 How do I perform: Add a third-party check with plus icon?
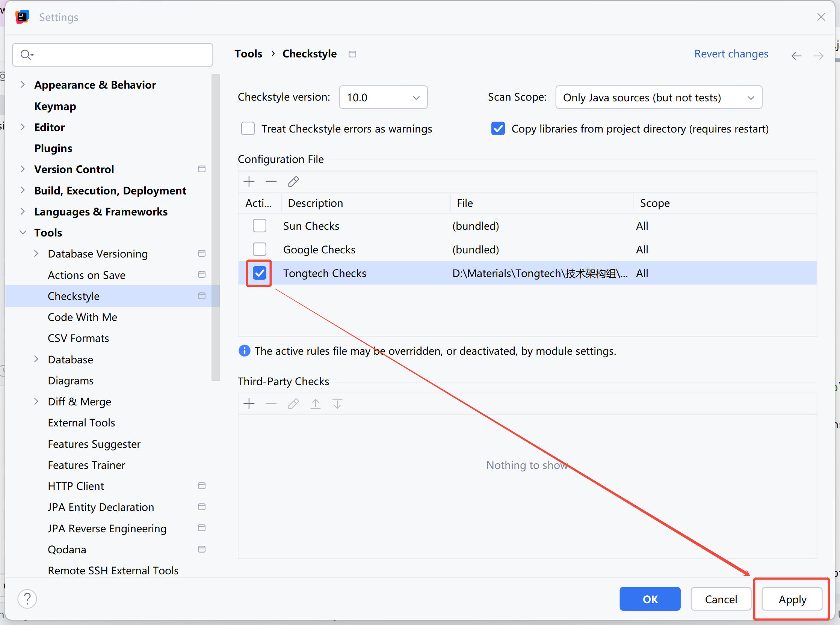[249, 404]
